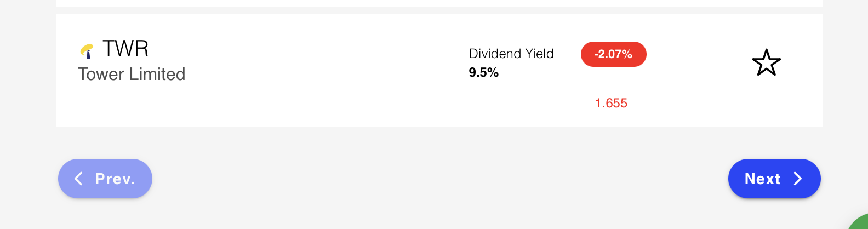The width and height of the screenshot is (868, 229).
Task: Click the left chevron in Prev. button
Action: [x=79, y=179]
